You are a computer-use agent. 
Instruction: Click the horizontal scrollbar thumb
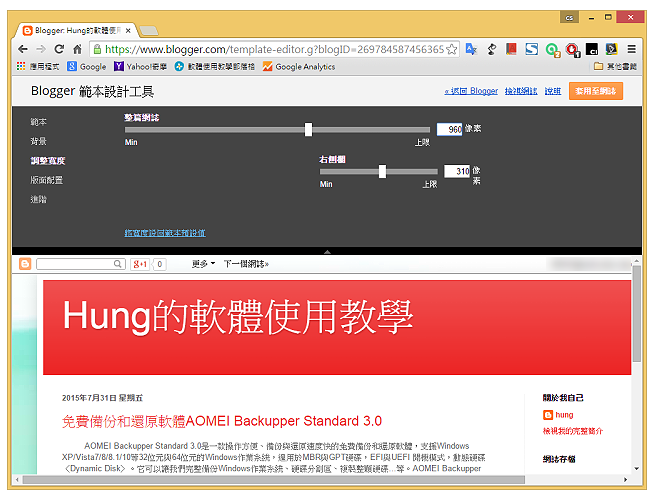274,479
